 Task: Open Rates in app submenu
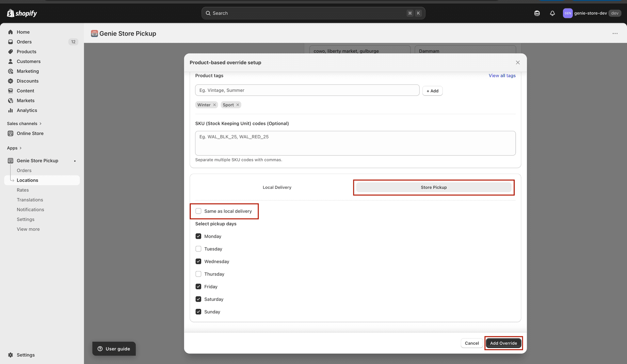point(23,190)
